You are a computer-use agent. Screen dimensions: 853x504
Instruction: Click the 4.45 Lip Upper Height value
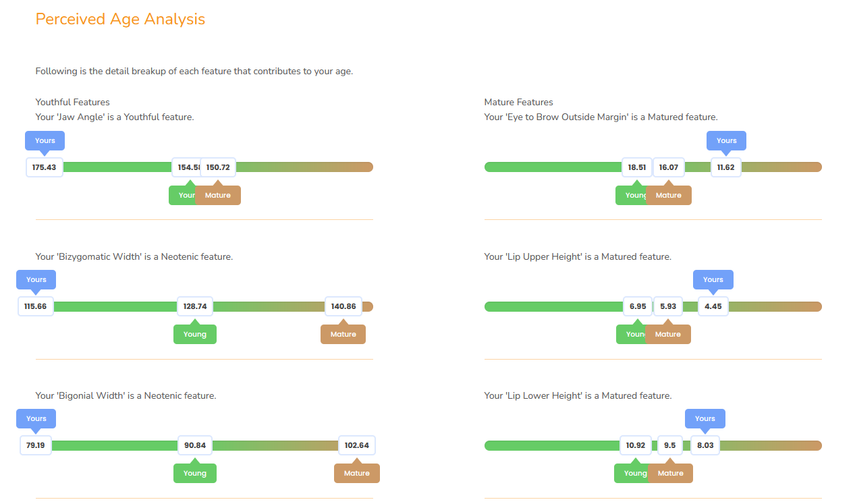(x=713, y=306)
